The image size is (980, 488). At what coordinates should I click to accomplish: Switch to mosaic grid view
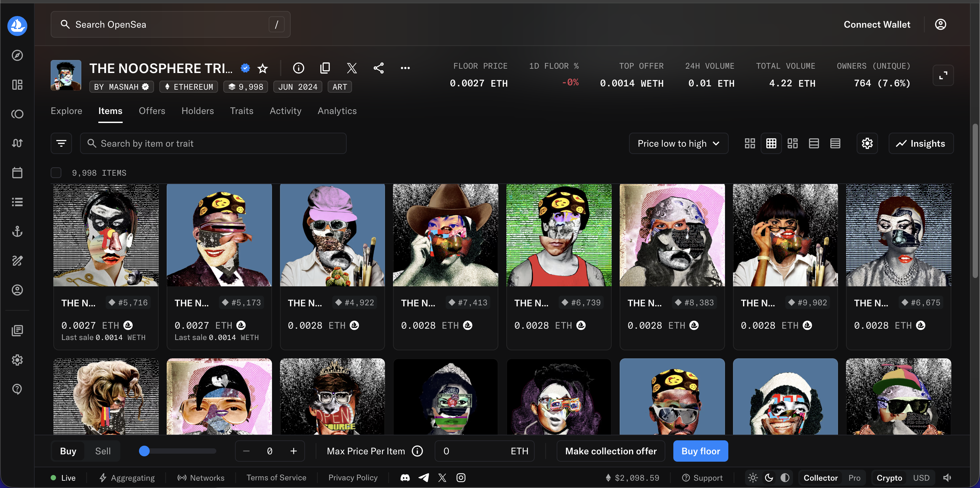792,143
